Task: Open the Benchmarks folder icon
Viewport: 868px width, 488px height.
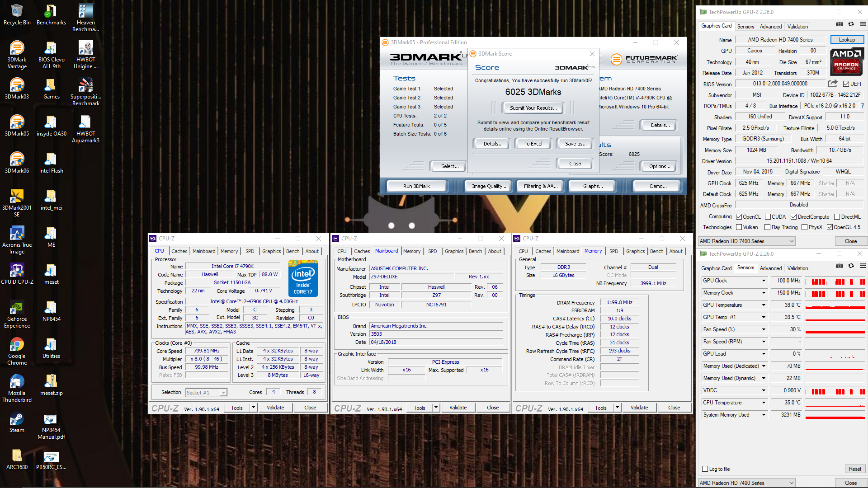Action: (x=51, y=14)
